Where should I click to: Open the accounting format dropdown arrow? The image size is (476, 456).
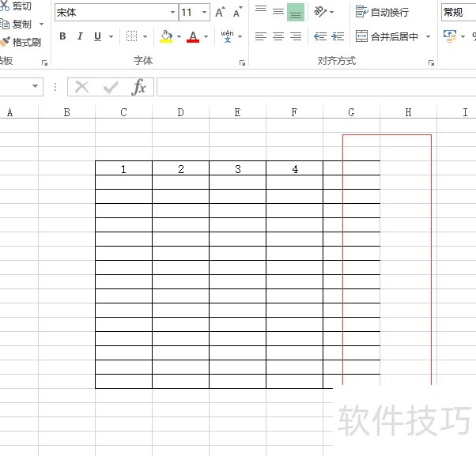(x=463, y=36)
